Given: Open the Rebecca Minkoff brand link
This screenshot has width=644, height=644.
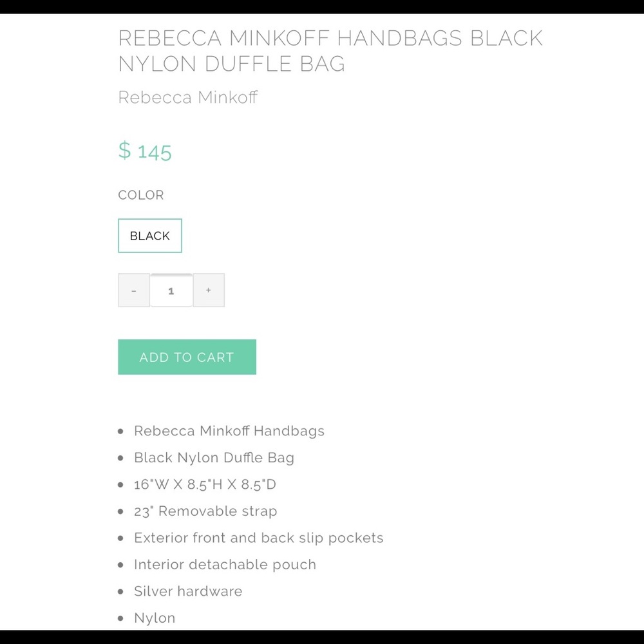Looking at the screenshot, I should [x=188, y=97].
